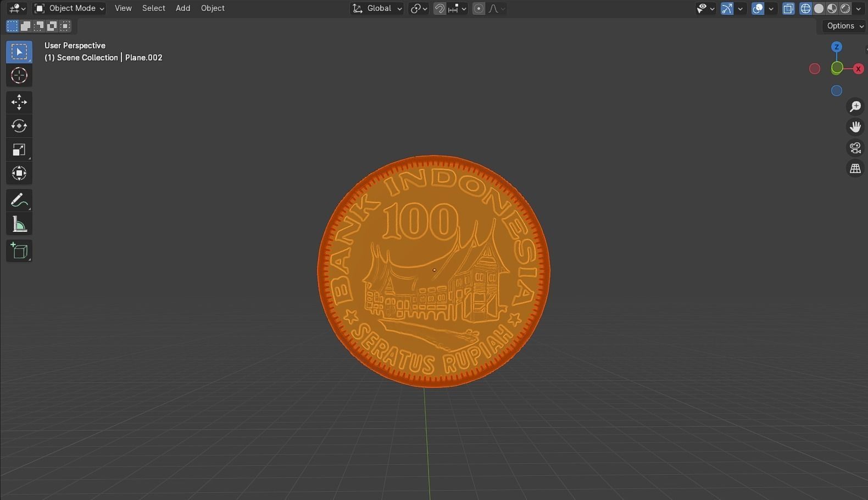The width and height of the screenshot is (868, 500).
Task: Set selection mode to extend
Action: tap(25, 26)
